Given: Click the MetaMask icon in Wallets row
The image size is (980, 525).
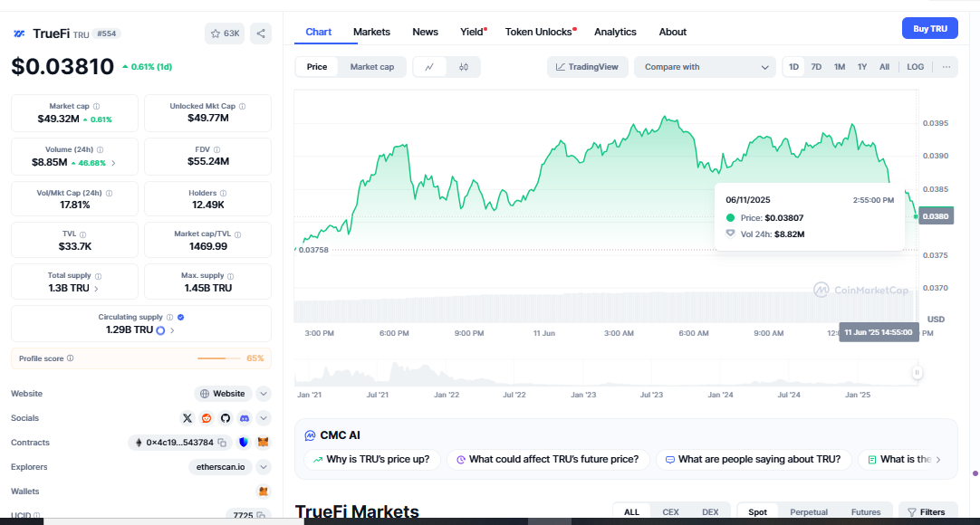Looking at the screenshot, I should click(x=264, y=492).
